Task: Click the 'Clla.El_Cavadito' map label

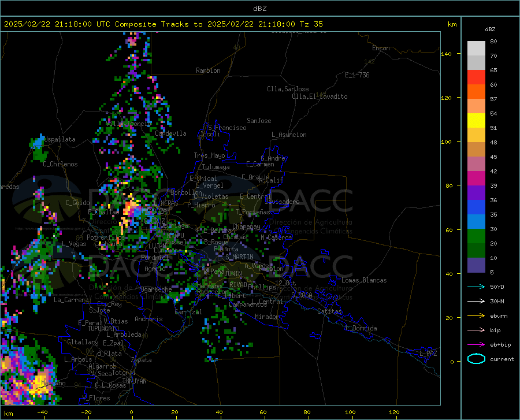Action: point(320,96)
